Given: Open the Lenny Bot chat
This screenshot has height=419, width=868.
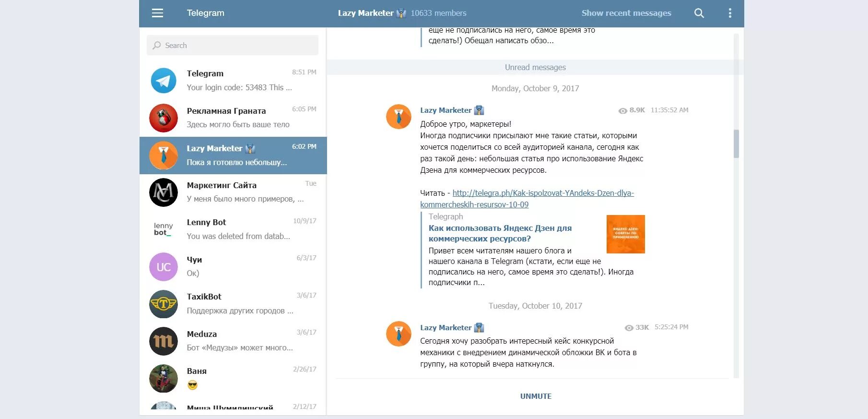Looking at the screenshot, I should (x=233, y=229).
